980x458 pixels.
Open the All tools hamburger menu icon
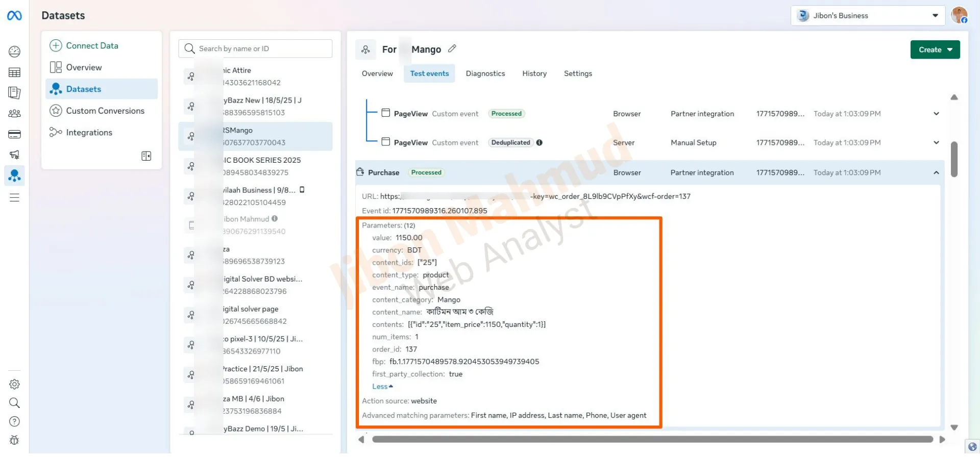coord(14,198)
